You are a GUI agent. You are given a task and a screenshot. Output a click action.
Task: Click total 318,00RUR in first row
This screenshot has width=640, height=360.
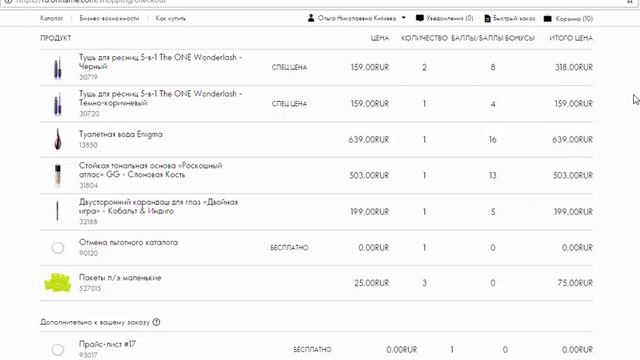(x=573, y=67)
